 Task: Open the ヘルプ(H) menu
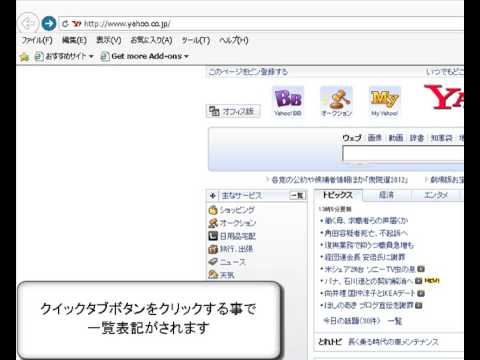tap(234, 40)
